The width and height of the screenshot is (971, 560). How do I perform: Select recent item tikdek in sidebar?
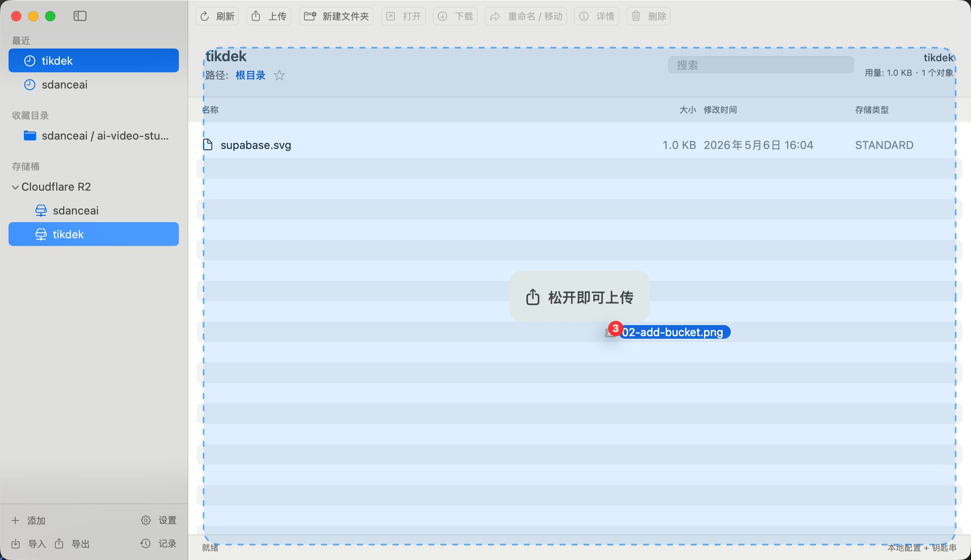[x=94, y=60]
